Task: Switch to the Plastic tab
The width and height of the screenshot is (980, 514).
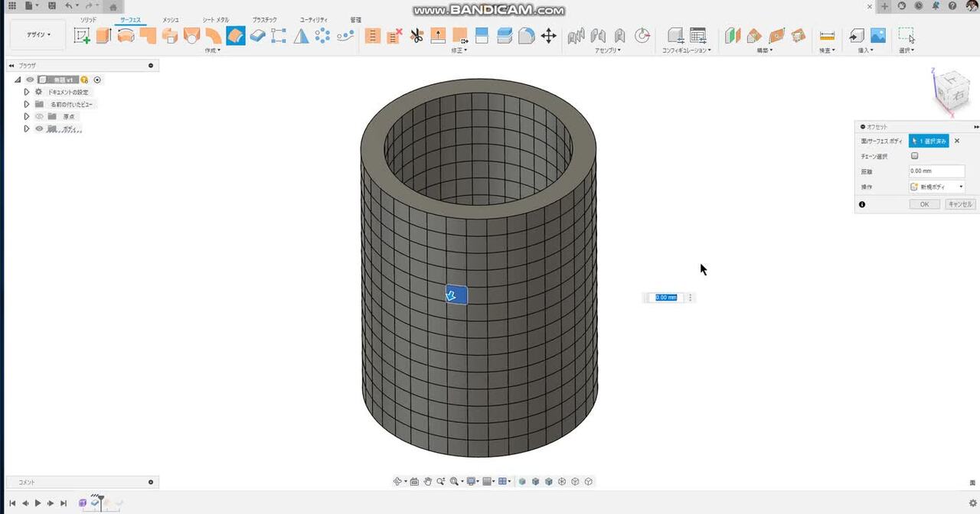Action: pos(265,19)
